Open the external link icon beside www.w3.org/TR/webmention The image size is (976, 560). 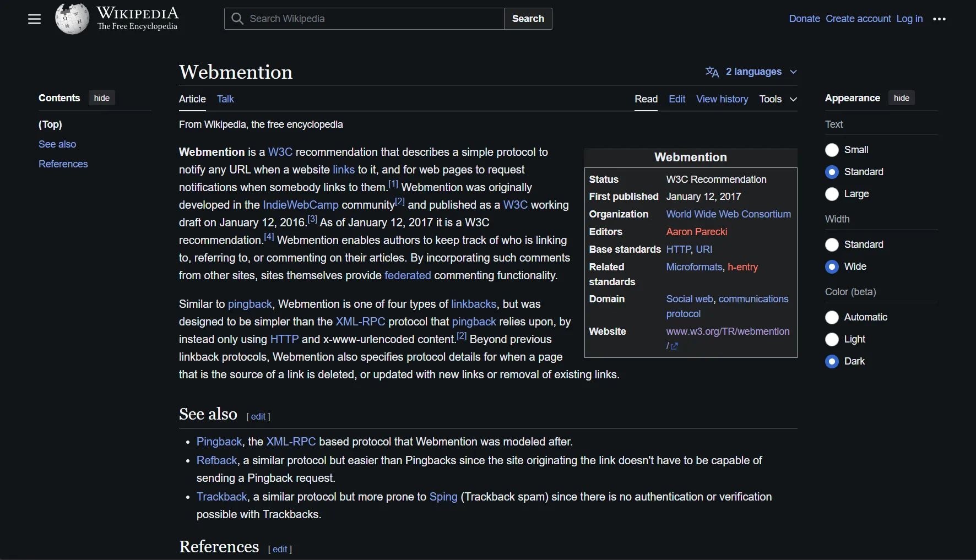(x=674, y=346)
